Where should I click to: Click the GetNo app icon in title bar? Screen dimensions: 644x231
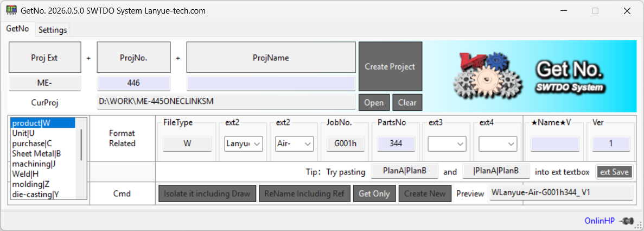tap(11, 10)
